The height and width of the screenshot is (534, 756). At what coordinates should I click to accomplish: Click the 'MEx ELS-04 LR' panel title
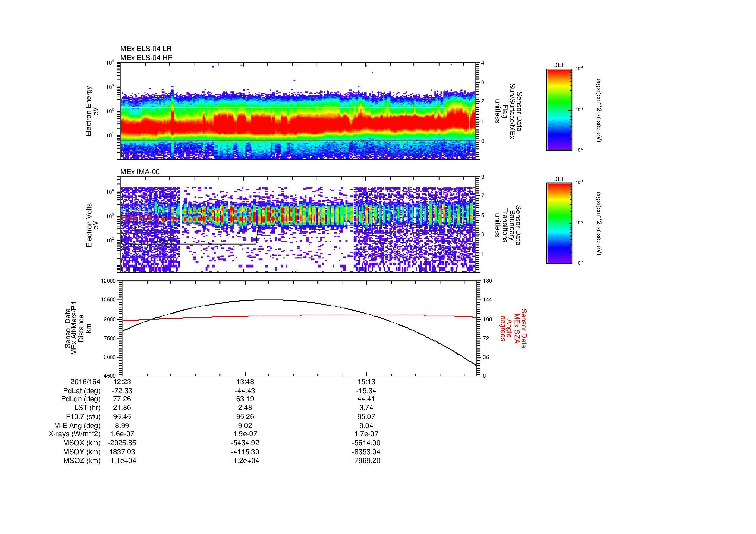pyautogui.click(x=146, y=49)
